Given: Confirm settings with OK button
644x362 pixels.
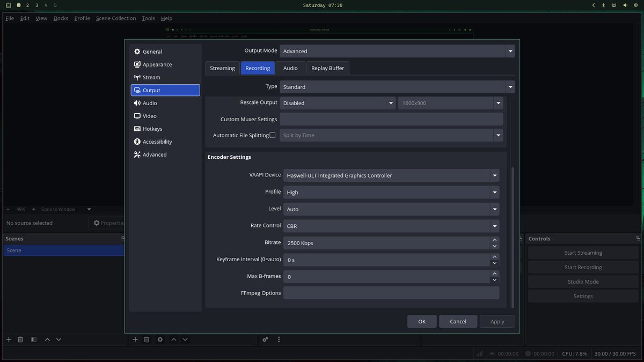Looking at the screenshot, I should [422, 321].
